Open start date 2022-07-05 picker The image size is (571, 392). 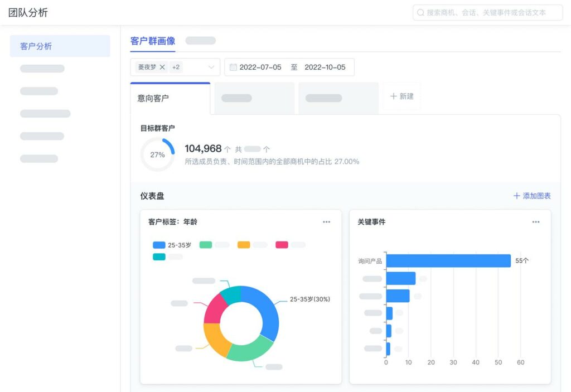[260, 67]
